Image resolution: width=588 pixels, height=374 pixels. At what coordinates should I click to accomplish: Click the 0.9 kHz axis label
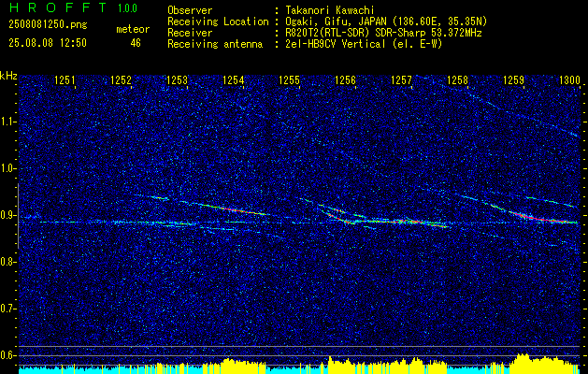coord(8,215)
